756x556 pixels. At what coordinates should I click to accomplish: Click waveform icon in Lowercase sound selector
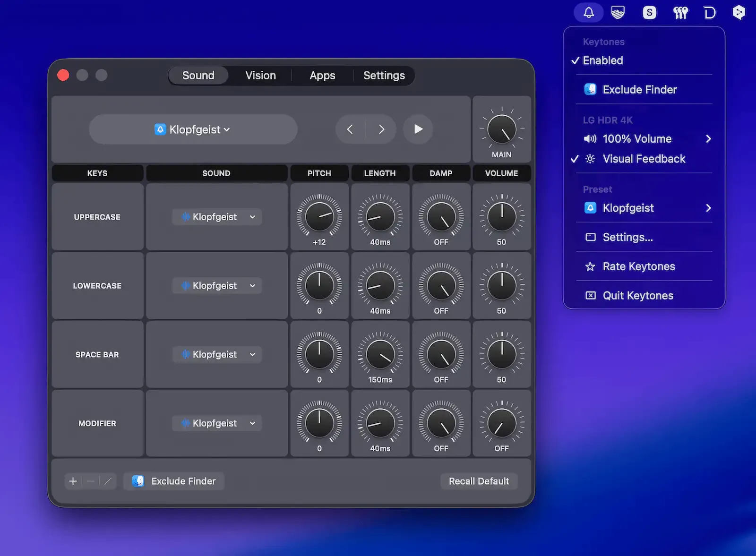click(x=186, y=285)
